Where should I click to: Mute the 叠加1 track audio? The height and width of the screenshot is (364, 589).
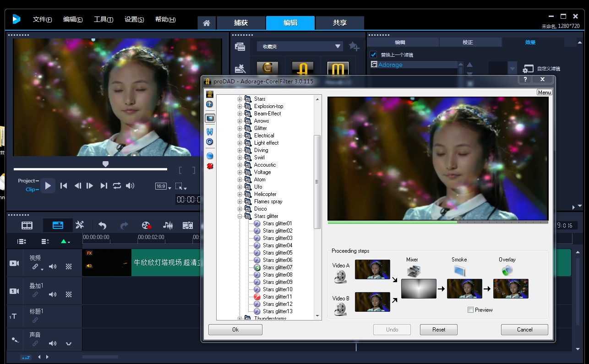pyautogui.click(x=53, y=294)
